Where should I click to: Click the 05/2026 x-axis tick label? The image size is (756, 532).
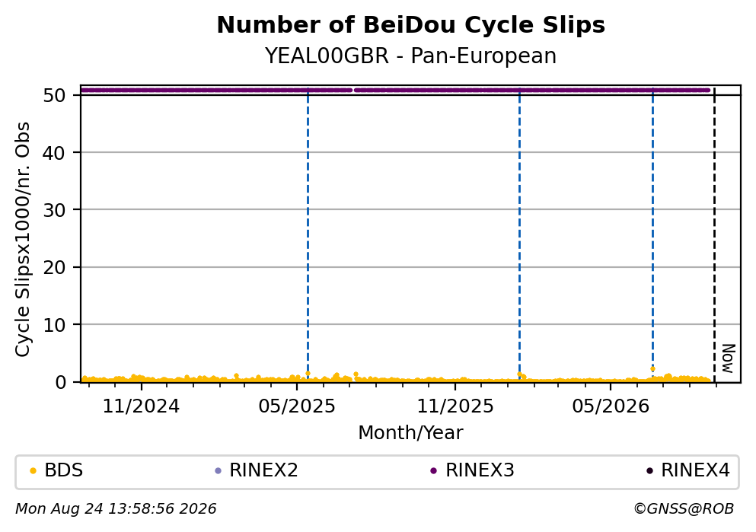tap(611, 406)
